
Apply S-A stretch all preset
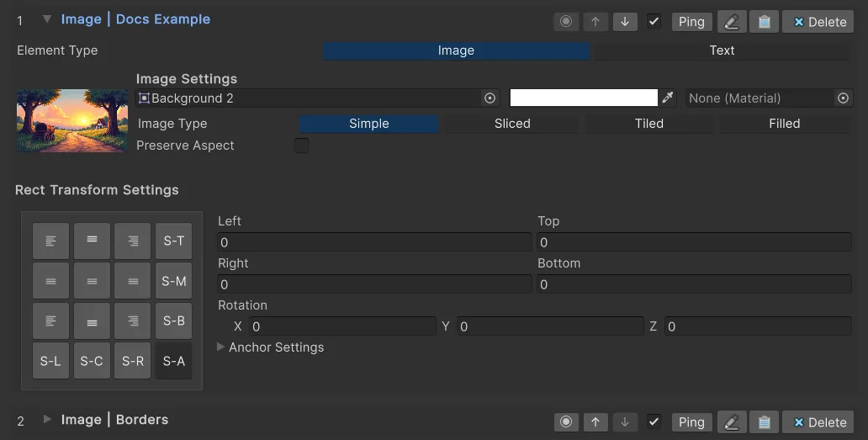(x=174, y=361)
